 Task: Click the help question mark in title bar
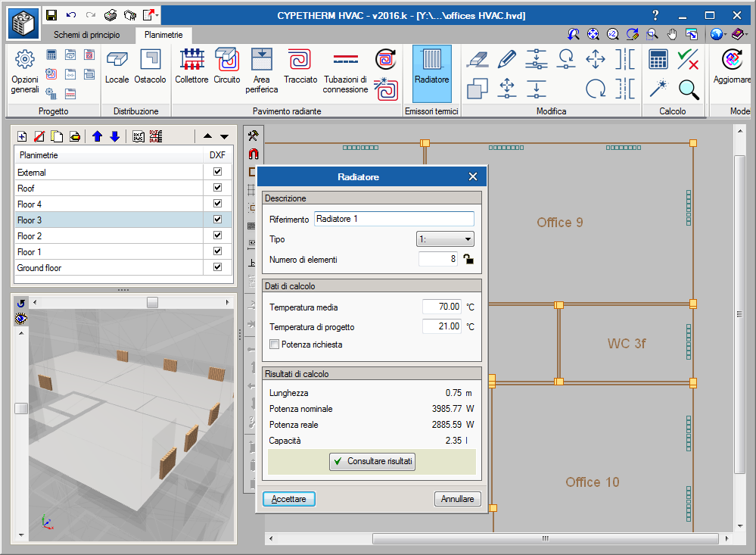click(x=655, y=15)
